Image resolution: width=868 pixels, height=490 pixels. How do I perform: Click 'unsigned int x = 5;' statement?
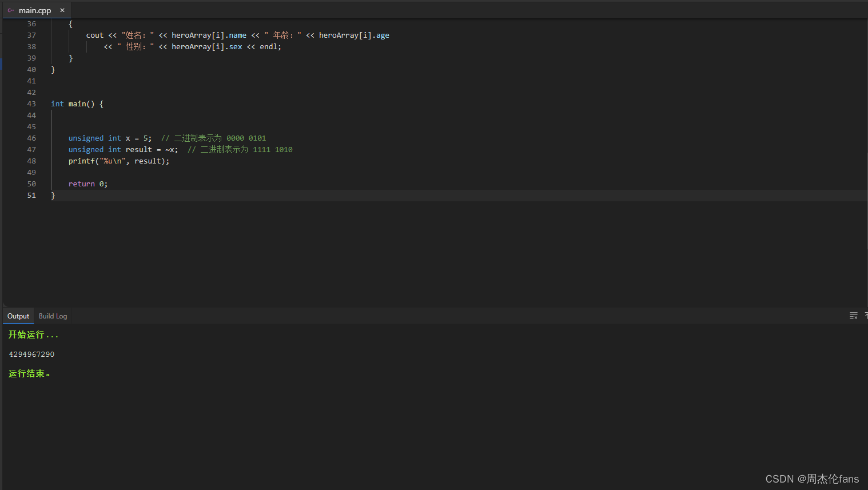coord(110,138)
